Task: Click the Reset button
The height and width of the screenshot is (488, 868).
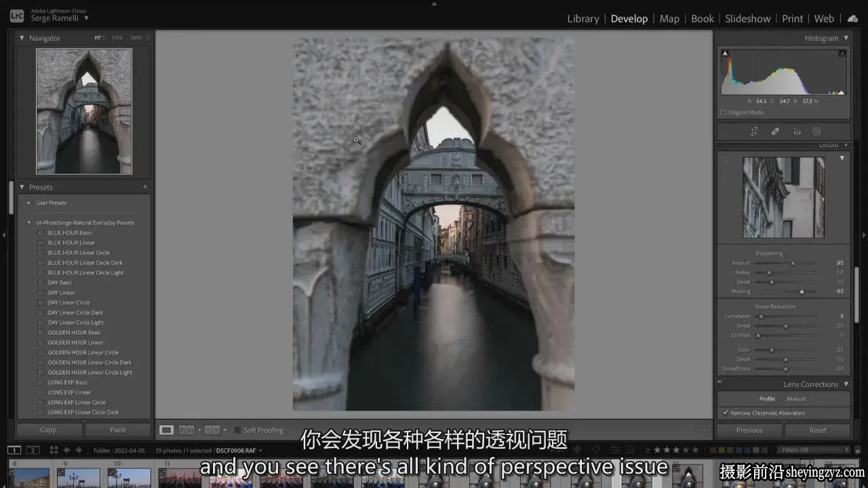Action: point(818,430)
